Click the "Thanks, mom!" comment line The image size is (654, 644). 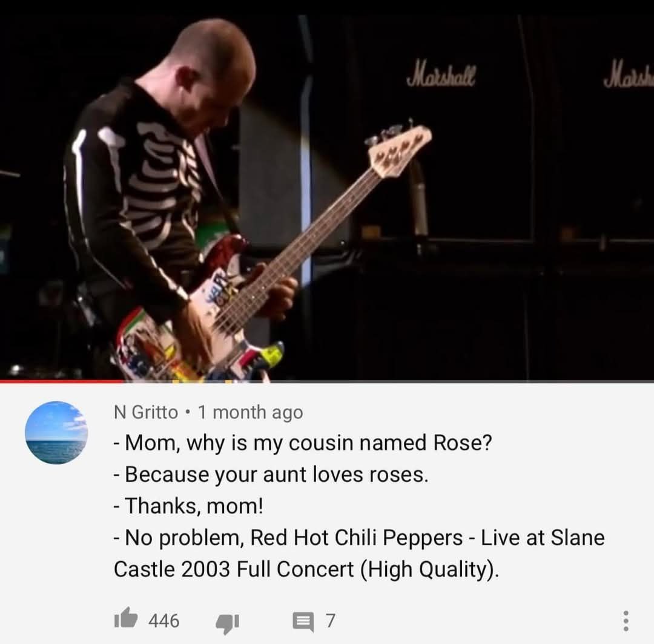tap(188, 506)
